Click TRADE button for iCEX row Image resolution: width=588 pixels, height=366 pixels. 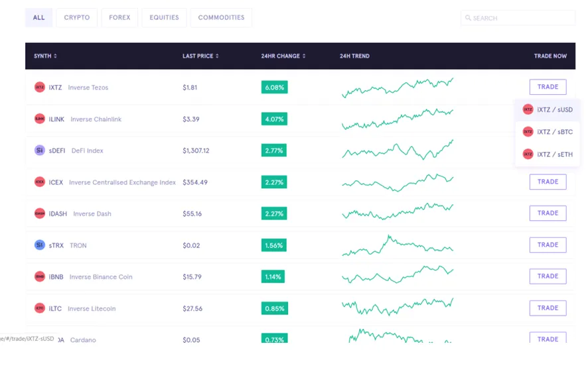click(x=548, y=182)
